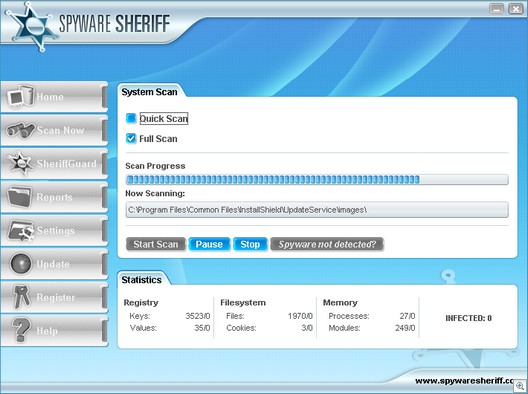Go to Scan Now in sidebar
The image size is (528, 394).
[x=60, y=130]
